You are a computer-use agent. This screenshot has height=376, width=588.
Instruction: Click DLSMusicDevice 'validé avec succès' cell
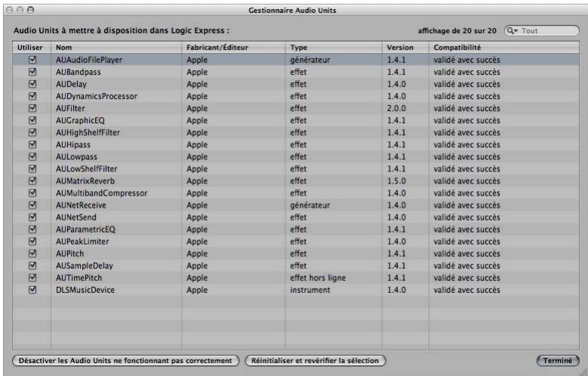467,290
